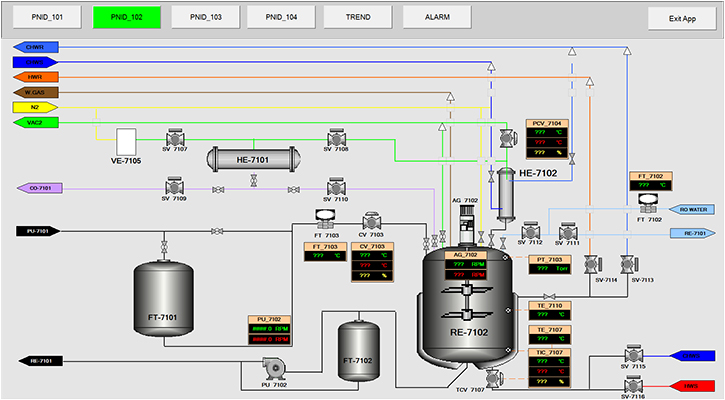
Task: Open the PU_7102 RPM panel
Action: click(x=269, y=330)
